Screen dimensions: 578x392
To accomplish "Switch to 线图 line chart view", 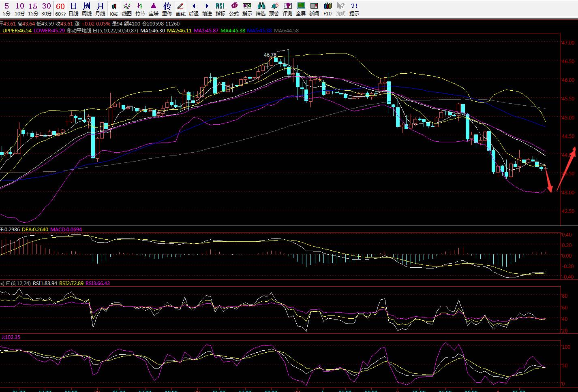I will [127, 9].
